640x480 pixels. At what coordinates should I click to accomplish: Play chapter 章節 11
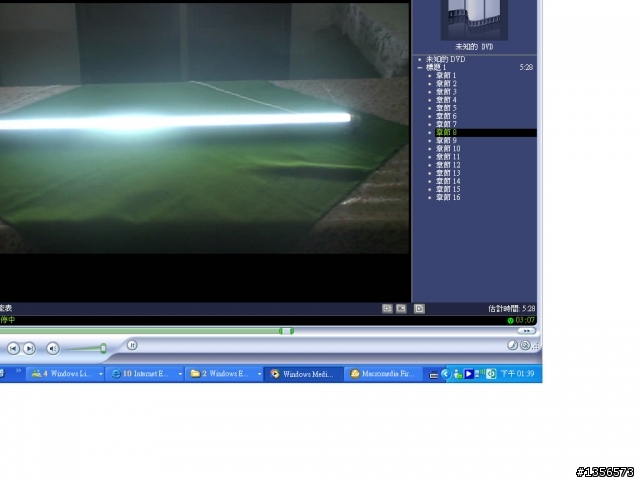tap(448, 157)
